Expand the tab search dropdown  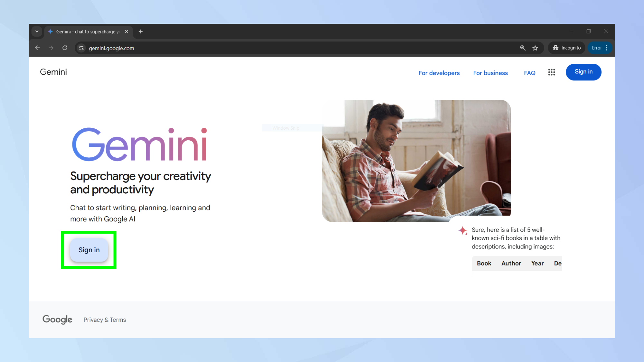(x=37, y=32)
